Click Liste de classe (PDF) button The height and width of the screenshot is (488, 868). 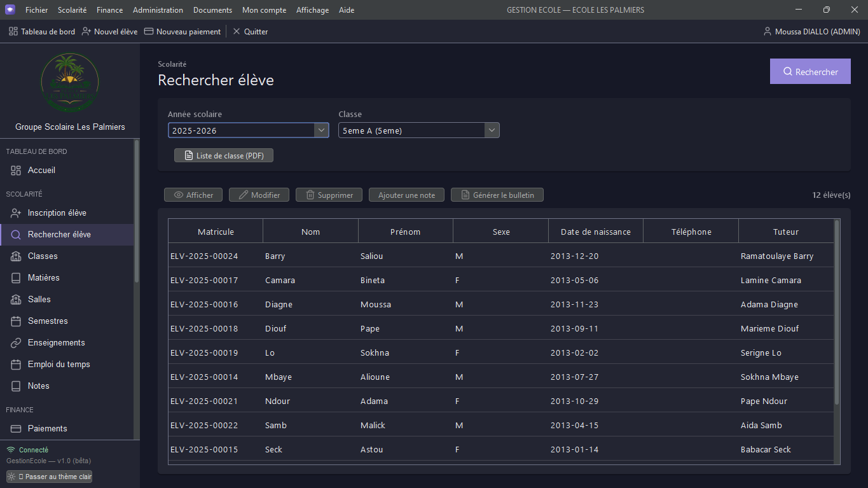click(224, 155)
